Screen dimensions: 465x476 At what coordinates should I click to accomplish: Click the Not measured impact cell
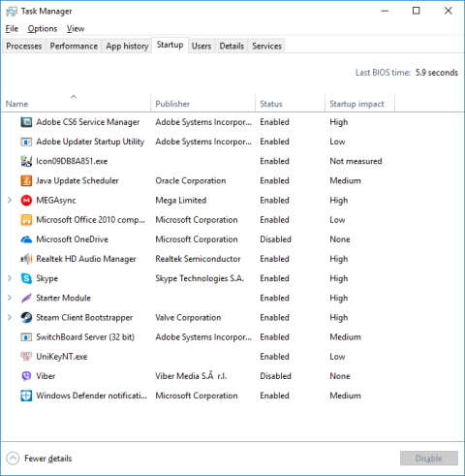(356, 161)
